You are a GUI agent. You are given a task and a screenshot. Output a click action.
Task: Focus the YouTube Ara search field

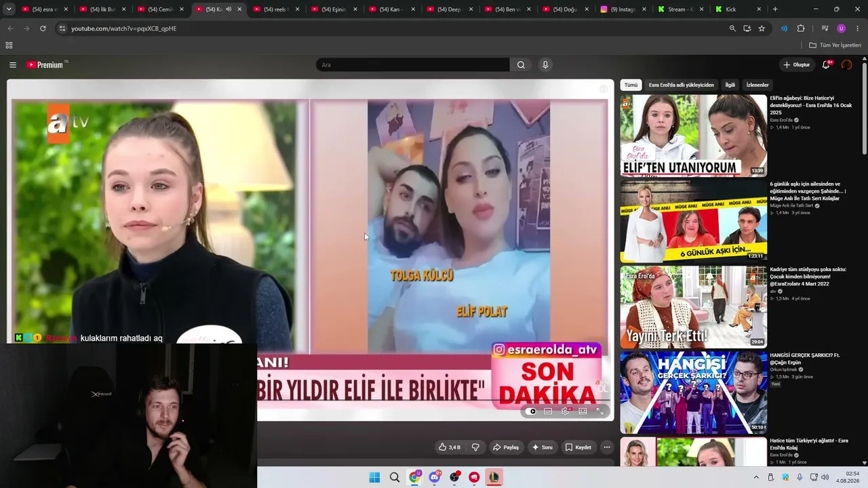point(412,65)
